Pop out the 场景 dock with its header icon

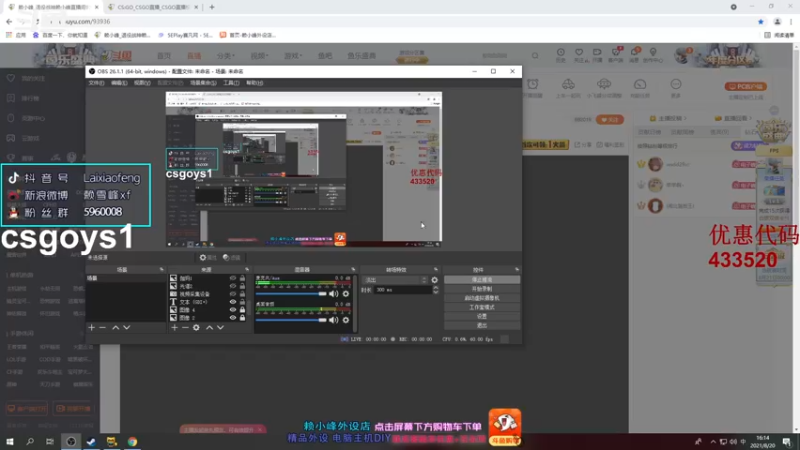pyautogui.click(x=162, y=269)
